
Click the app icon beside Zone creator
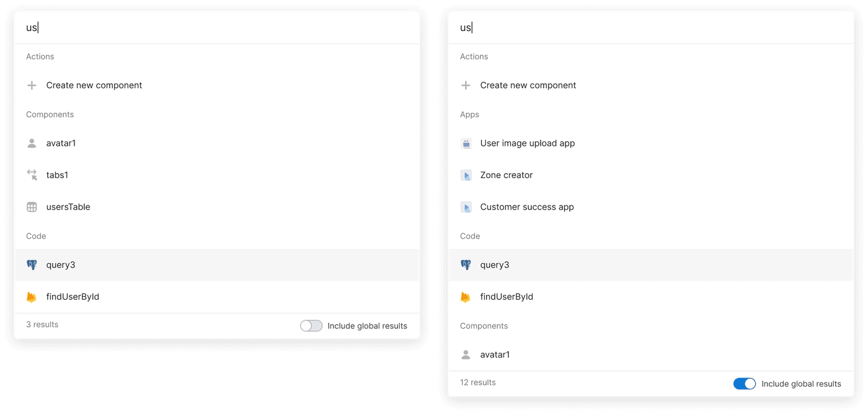pos(466,174)
